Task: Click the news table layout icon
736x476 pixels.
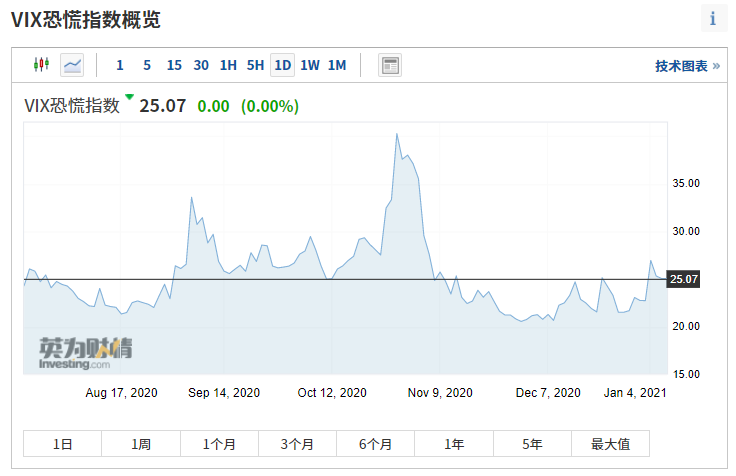Action: pos(389,65)
